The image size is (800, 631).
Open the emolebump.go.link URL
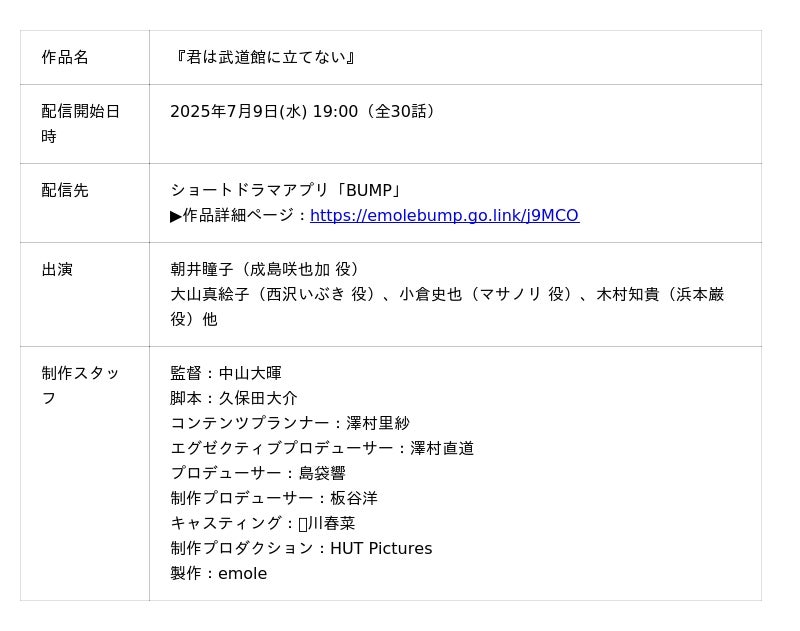coord(444,215)
